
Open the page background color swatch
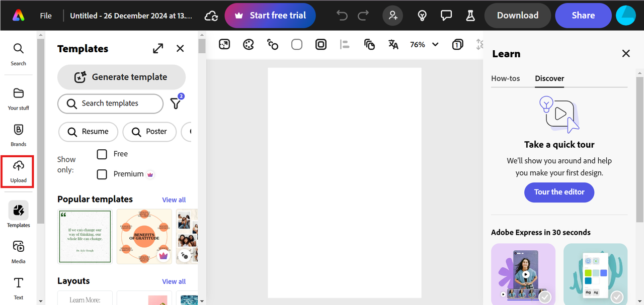(297, 44)
